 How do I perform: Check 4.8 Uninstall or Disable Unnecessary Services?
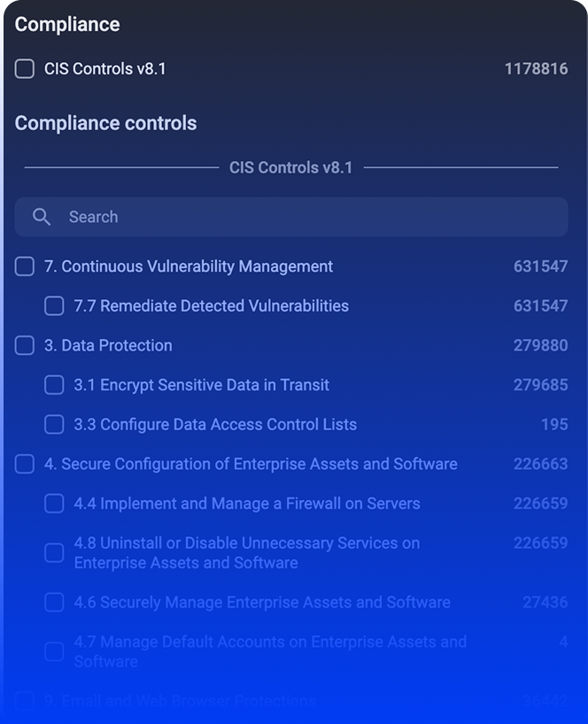53,552
